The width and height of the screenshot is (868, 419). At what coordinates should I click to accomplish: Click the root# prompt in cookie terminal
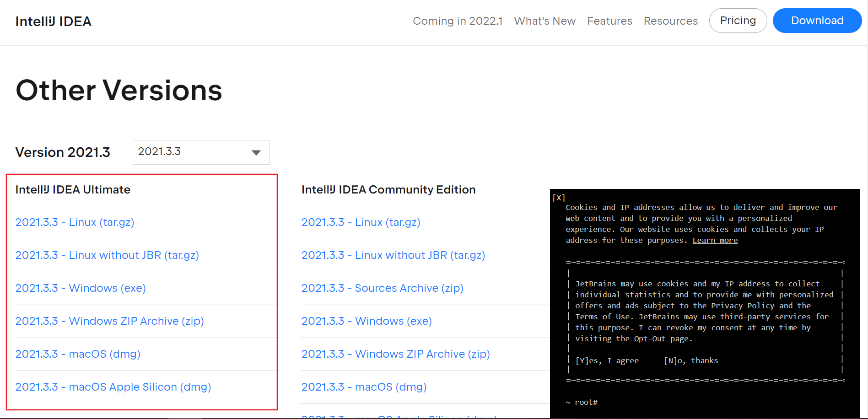[586, 402]
